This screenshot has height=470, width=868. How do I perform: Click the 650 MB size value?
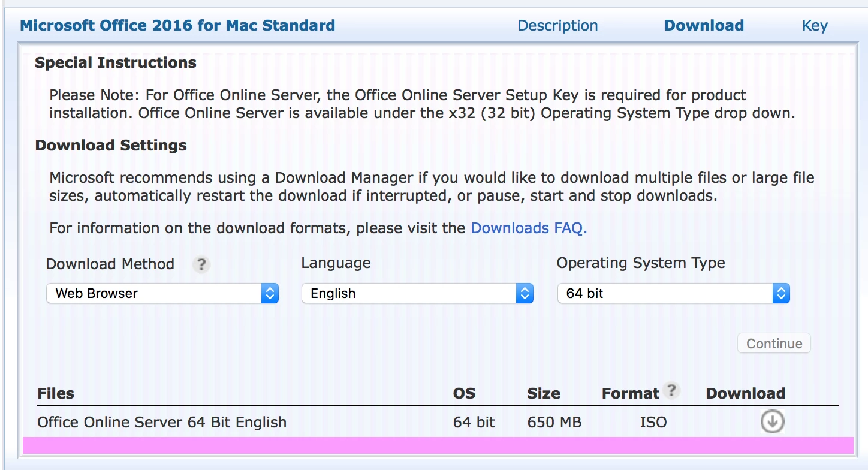[554, 422]
